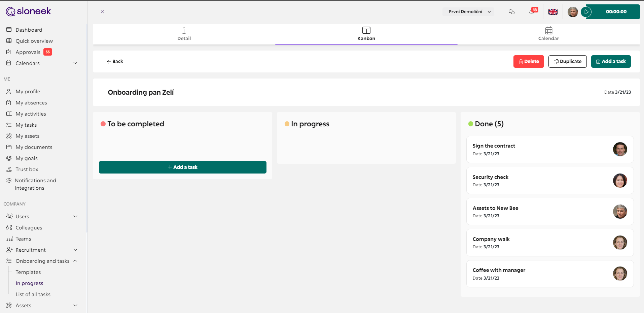The width and height of the screenshot is (644, 313).
Task: Open the První Demoliční company dropdown
Action: coord(468,12)
